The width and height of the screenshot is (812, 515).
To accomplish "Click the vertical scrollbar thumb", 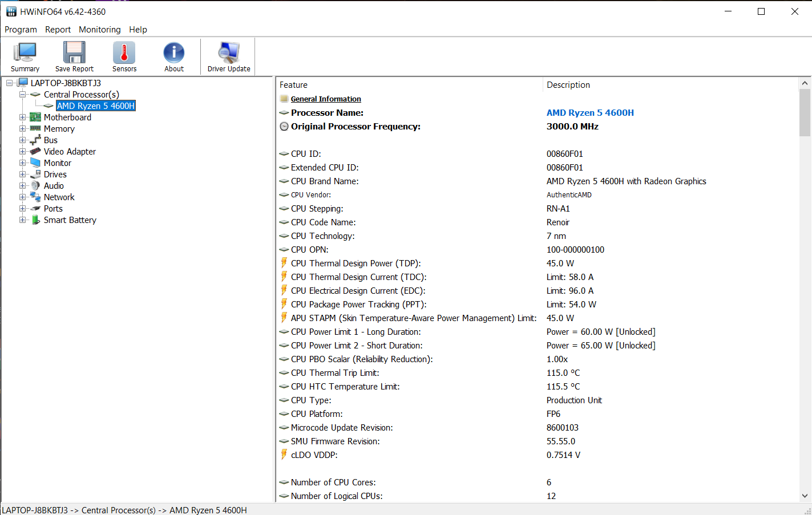I will click(805, 112).
